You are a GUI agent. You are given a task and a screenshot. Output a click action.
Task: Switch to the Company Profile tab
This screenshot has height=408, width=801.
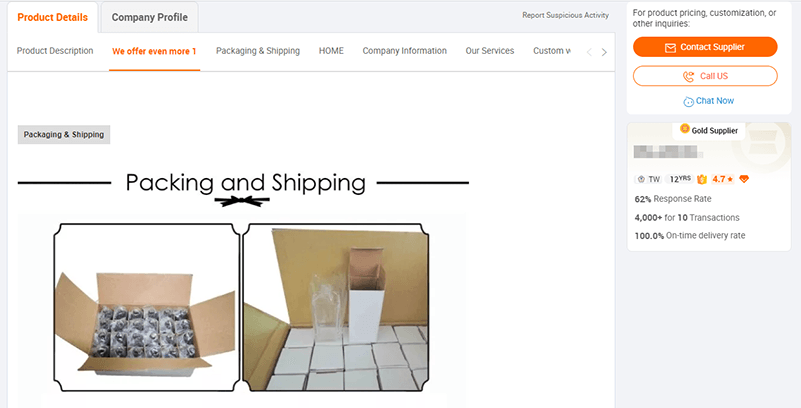click(x=150, y=17)
